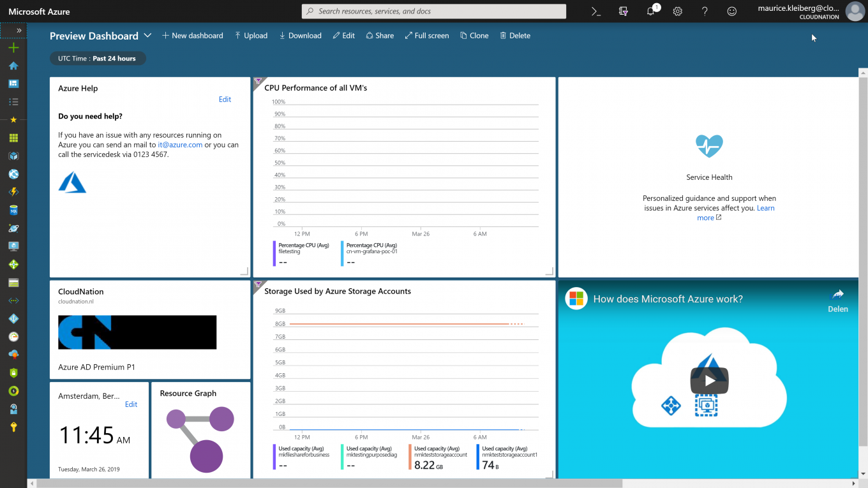868x488 pixels.
Task: Select the SQL databases sidebar icon
Action: coord(13,210)
